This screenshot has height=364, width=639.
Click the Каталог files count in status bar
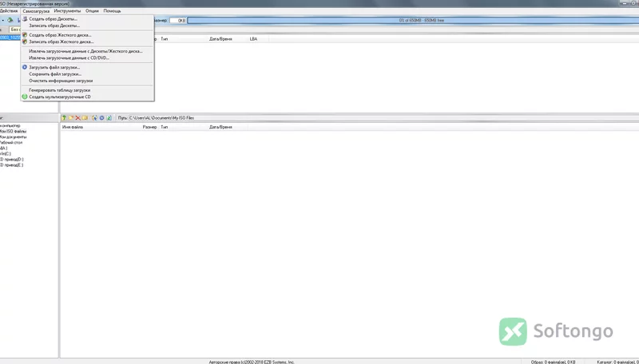click(x=617, y=362)
